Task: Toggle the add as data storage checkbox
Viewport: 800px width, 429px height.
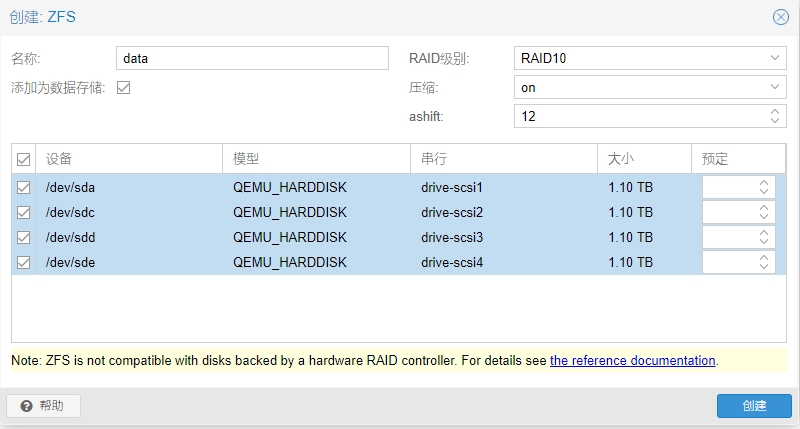Action: pos(124,87)
